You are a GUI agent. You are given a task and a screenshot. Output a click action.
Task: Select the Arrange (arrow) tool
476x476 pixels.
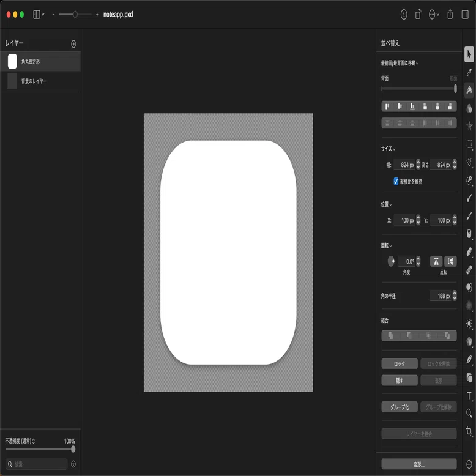(x=469, y=54)
